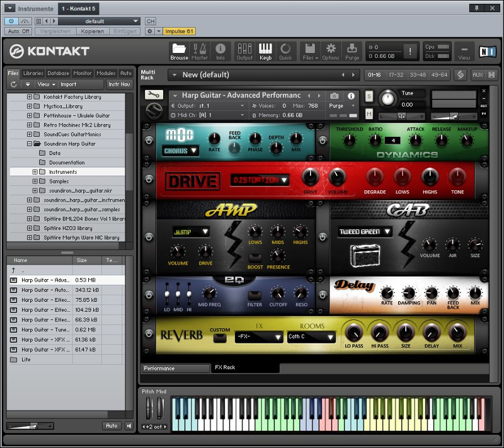
Task: Click the Purge toolbar icon
Action: click(352, 52)
